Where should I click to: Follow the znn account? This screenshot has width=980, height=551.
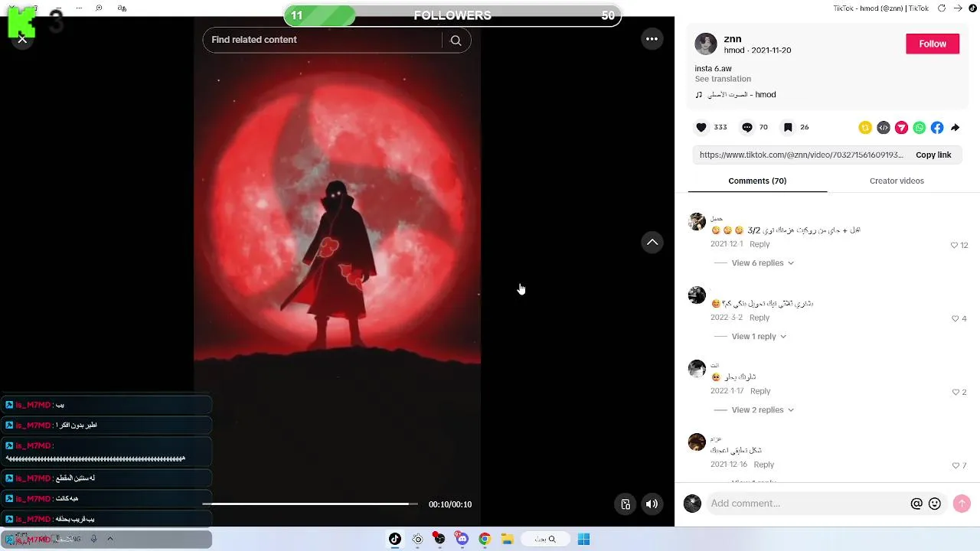[933, 44]
